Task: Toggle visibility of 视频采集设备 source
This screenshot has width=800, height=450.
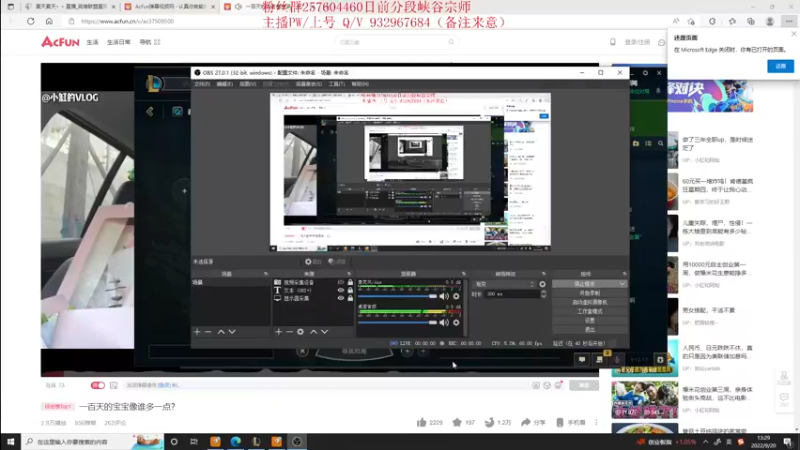Action: pyautogui.click(x=341, y=282)
